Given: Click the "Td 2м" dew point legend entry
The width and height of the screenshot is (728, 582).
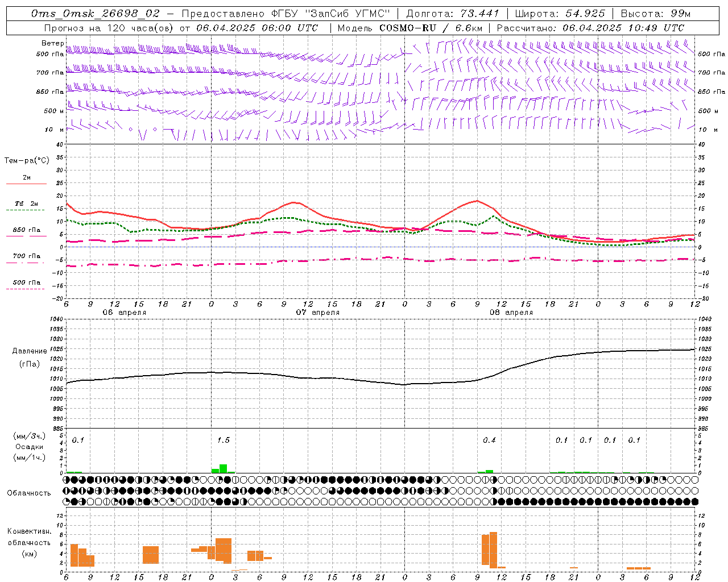Looking at the screenshot, I should [27, 203].
